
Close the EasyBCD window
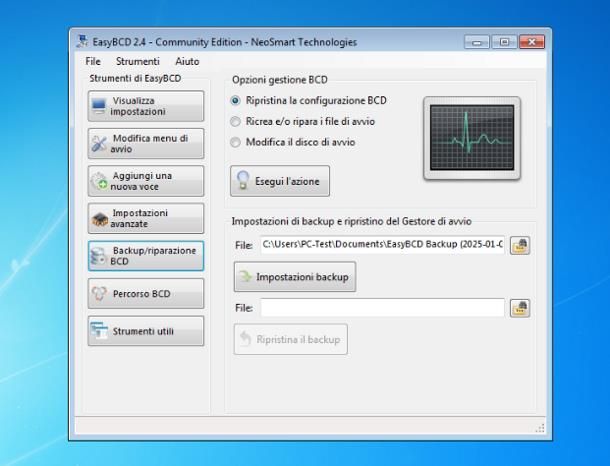point(532,42)
